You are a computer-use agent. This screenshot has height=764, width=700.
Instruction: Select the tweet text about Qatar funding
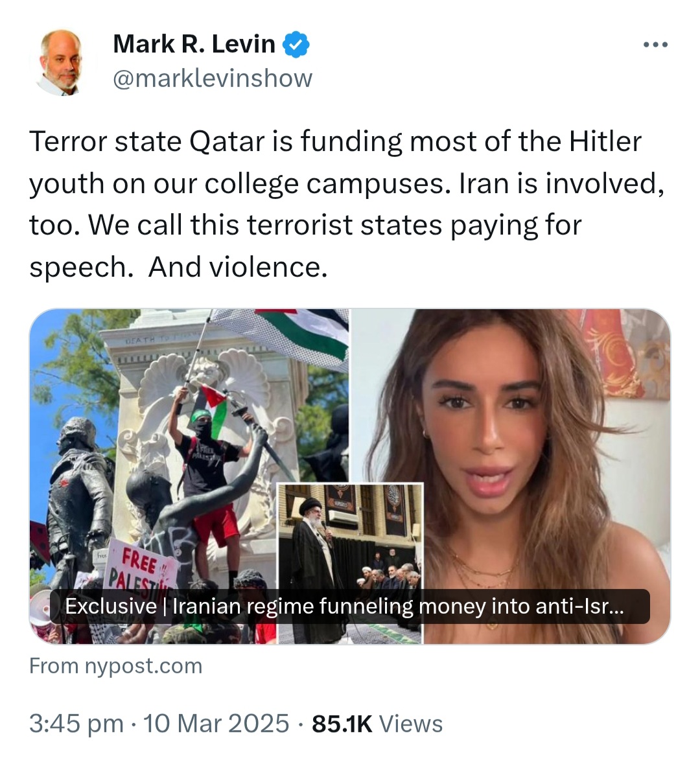click(x=347, y=204)
